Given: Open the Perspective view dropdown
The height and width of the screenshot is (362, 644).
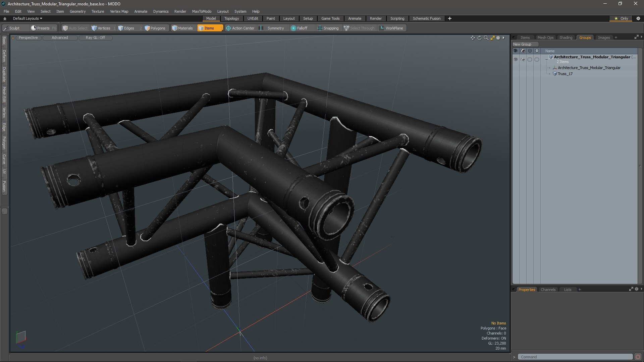Looking at the screenshot, I should click(28, 38).
